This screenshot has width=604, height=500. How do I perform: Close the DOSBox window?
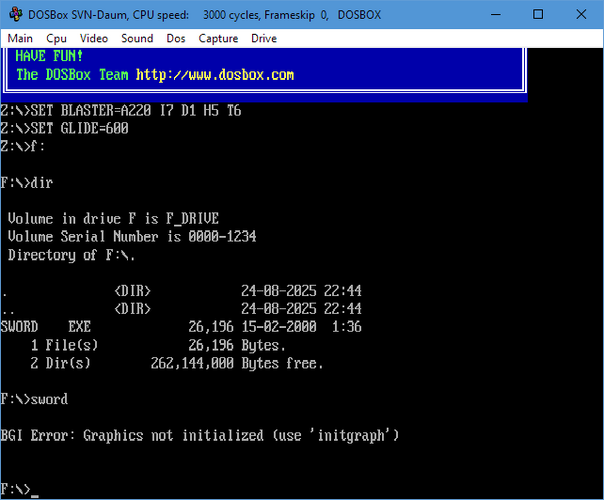(581, 15)
